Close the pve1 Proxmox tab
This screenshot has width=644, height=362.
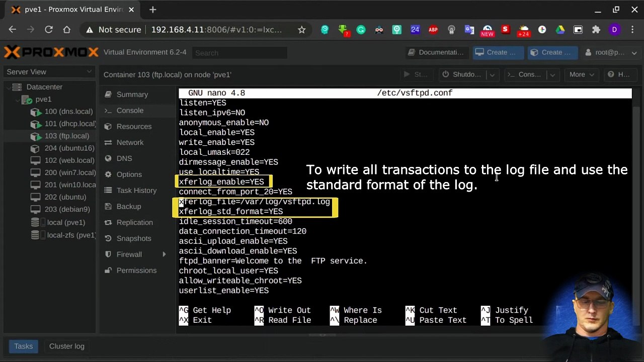(132, 9)
